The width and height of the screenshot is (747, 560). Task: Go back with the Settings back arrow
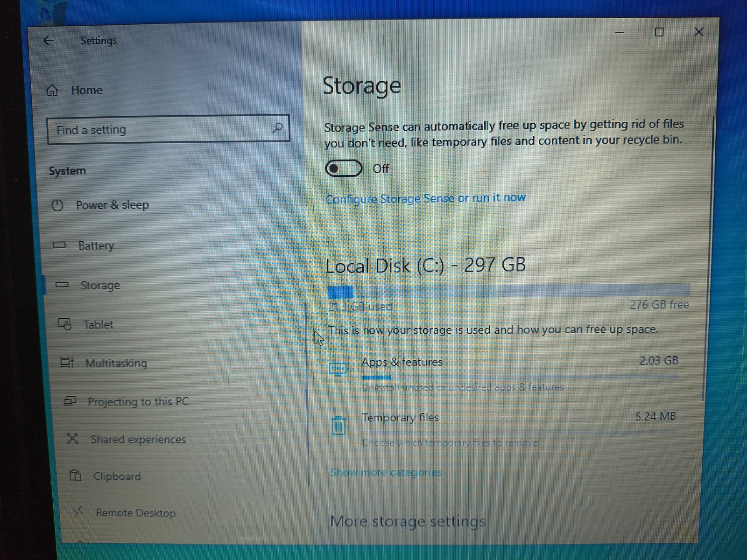(x=49, y=41)
